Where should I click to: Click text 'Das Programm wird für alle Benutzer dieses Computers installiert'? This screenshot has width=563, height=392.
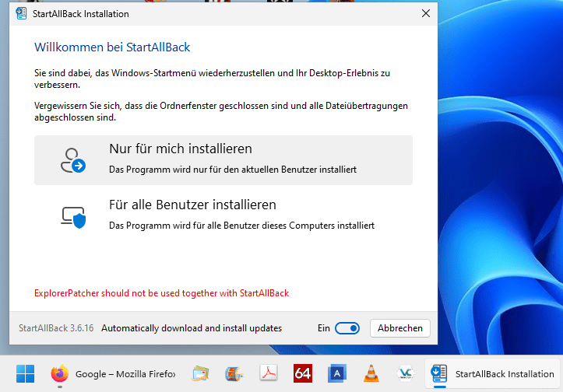pyautogui.click(x=241, y=226)
